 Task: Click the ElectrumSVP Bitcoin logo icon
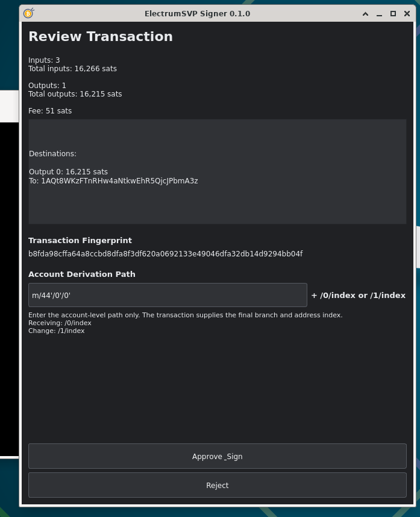click(29, 13)
